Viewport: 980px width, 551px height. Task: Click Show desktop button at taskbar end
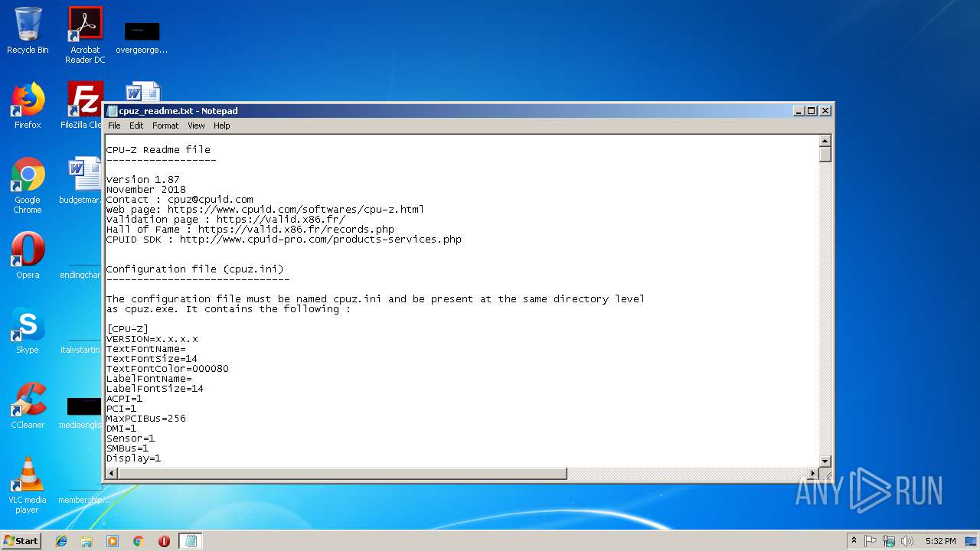(x=972, y=541)
